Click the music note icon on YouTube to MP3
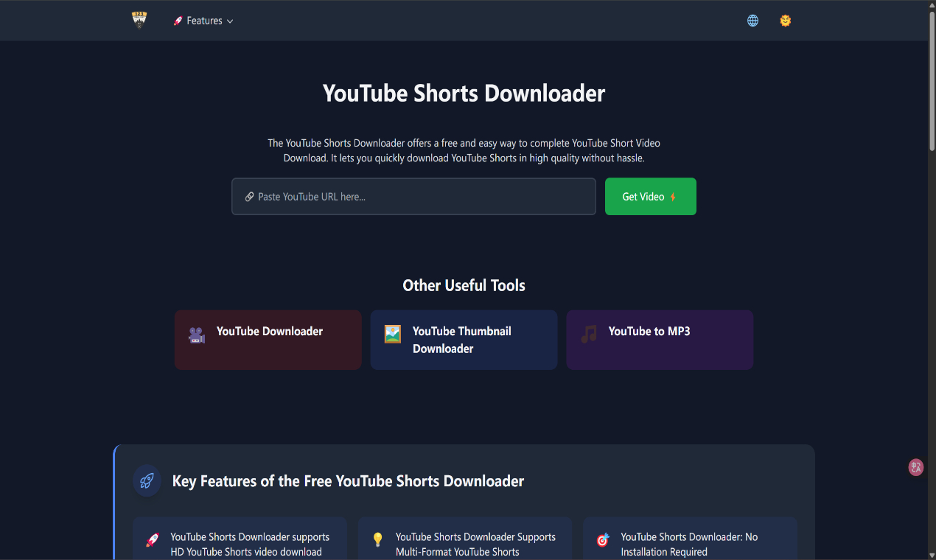 [x=589, y=335]
